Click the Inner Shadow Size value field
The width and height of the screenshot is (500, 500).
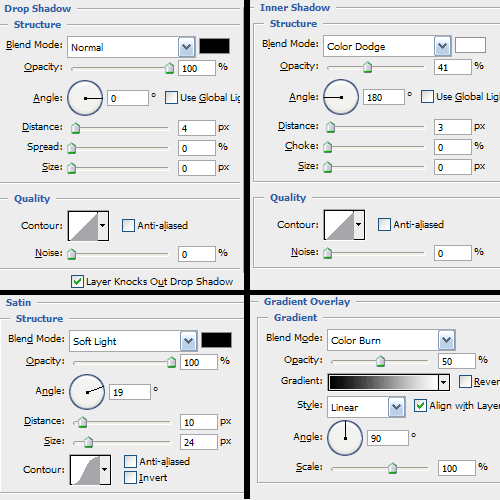coord(453,167)
